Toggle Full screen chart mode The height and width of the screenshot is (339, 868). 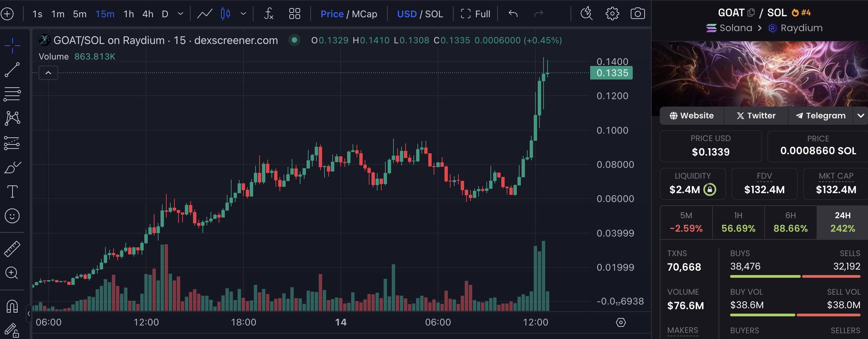point(476,14)
